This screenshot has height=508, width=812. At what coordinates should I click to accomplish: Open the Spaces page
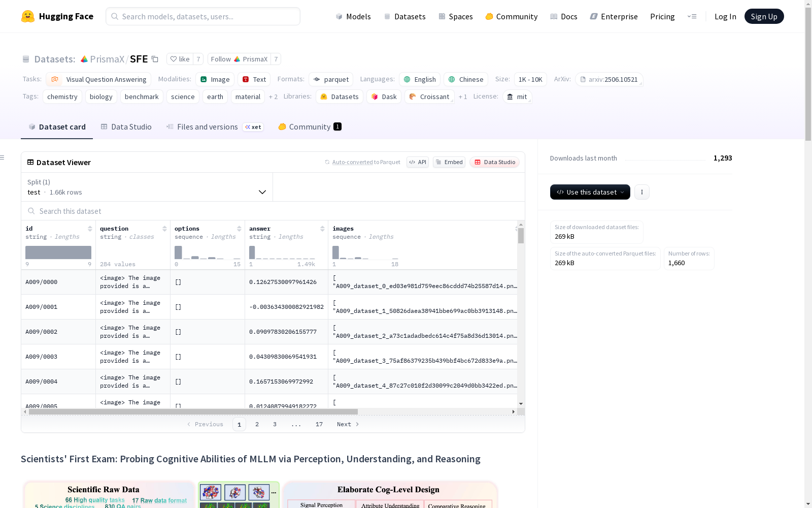[456, 17]
